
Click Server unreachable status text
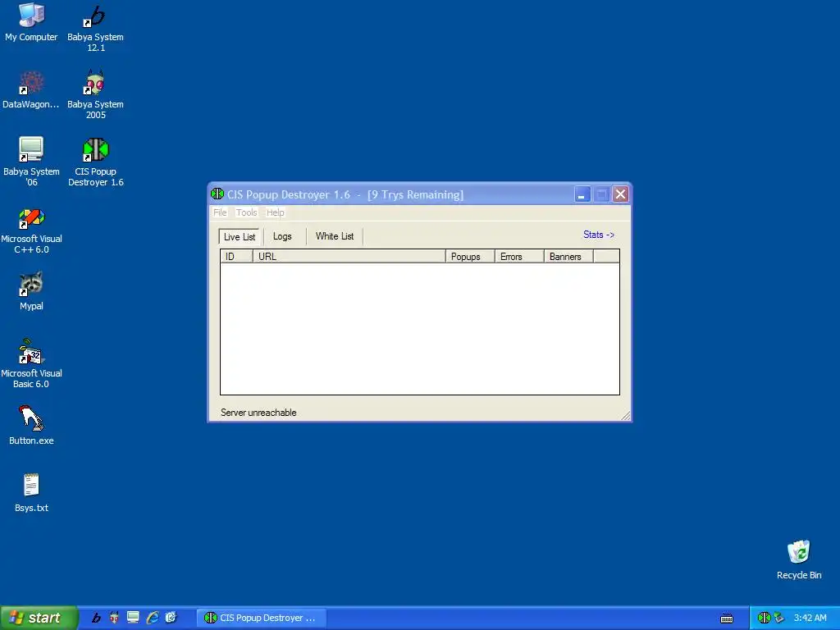258,413
